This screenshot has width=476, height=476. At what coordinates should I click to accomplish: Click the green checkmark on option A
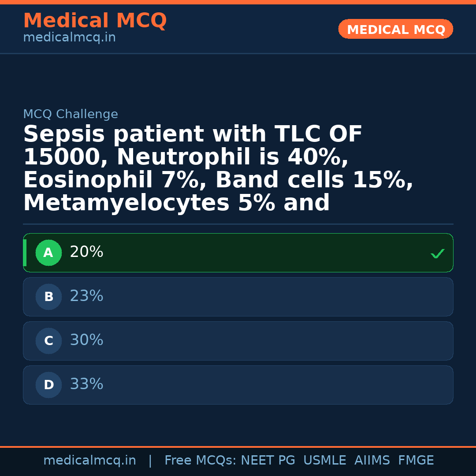point(437,253)
